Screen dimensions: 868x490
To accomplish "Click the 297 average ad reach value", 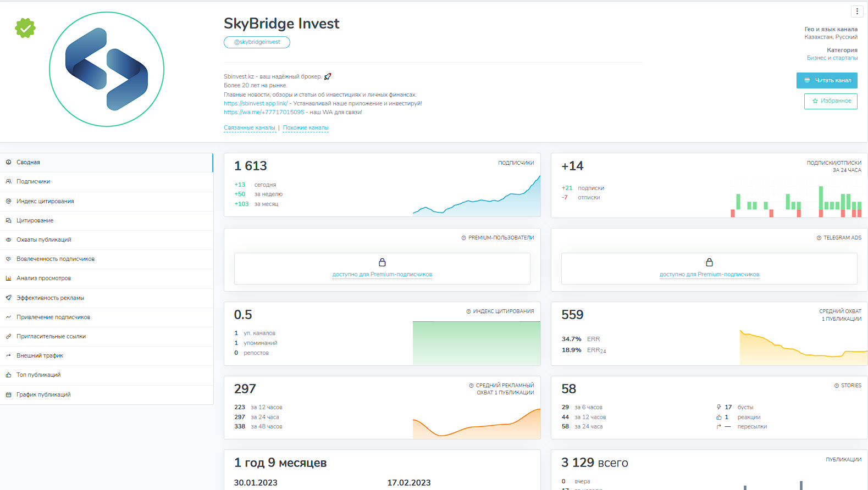I will tap(245, 389).
